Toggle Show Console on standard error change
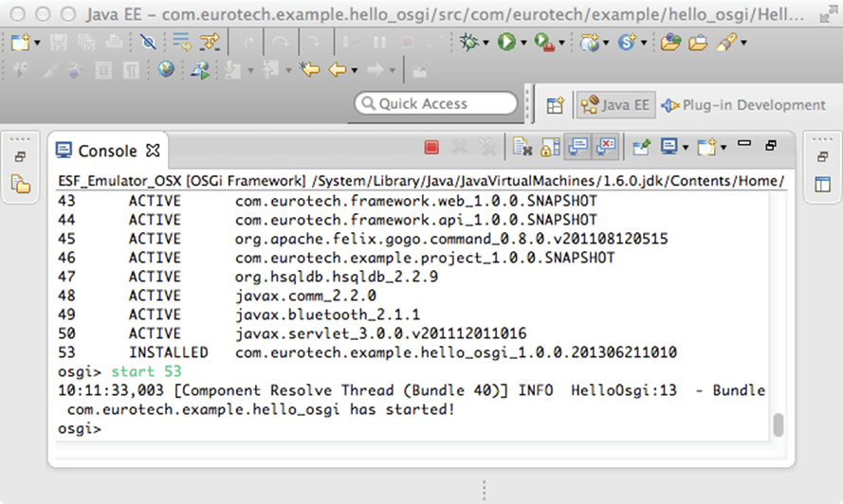Image resolution: width=843 pixels, height=504 pixels. pyautogui.click(x=606, y=146)
